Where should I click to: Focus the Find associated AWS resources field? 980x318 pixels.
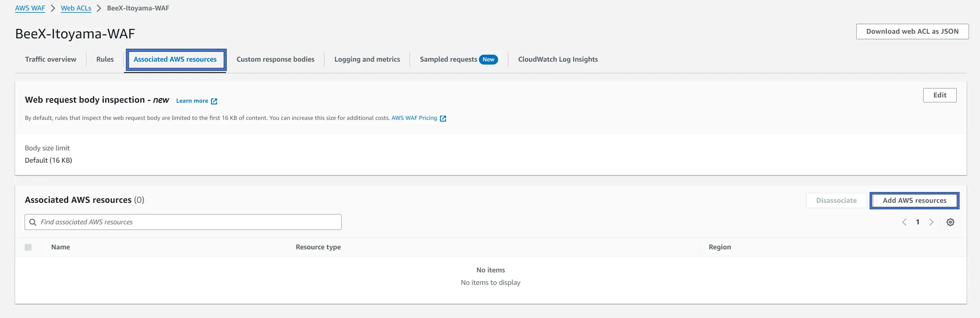point(183,222)
